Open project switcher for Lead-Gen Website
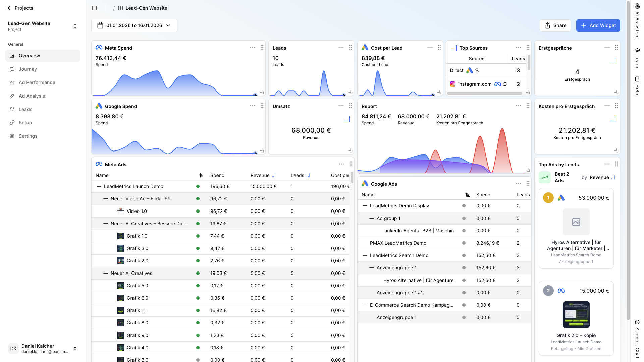 tap(75, 26)
